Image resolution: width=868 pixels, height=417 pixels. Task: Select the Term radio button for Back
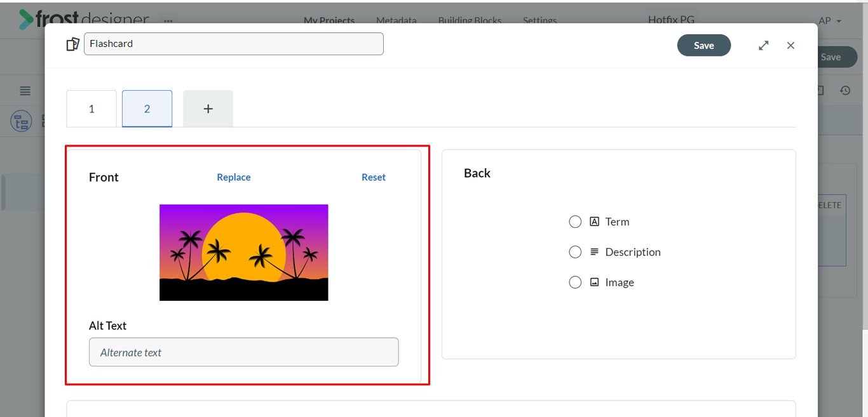(x=575, y=222)
